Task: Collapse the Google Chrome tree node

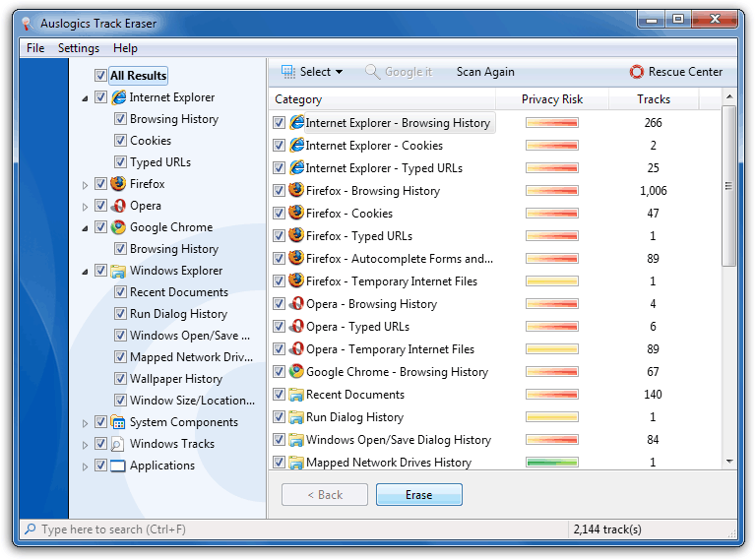Action: pos(85,228)
